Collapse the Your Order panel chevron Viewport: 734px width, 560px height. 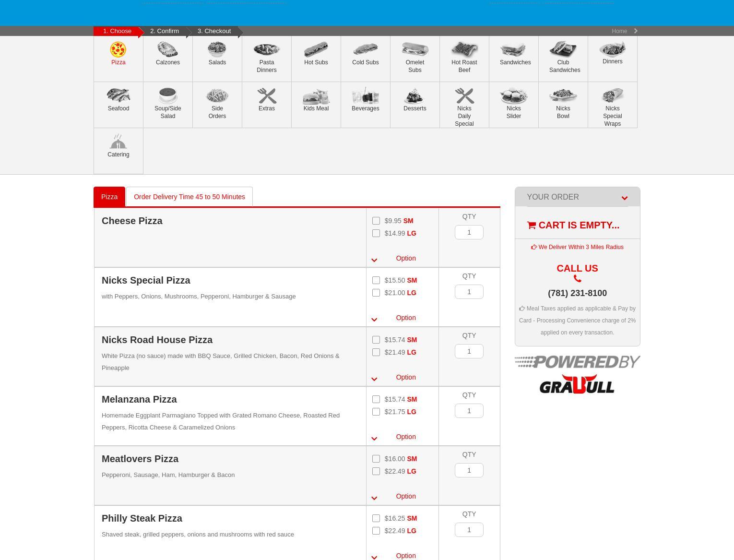(624, 198)
